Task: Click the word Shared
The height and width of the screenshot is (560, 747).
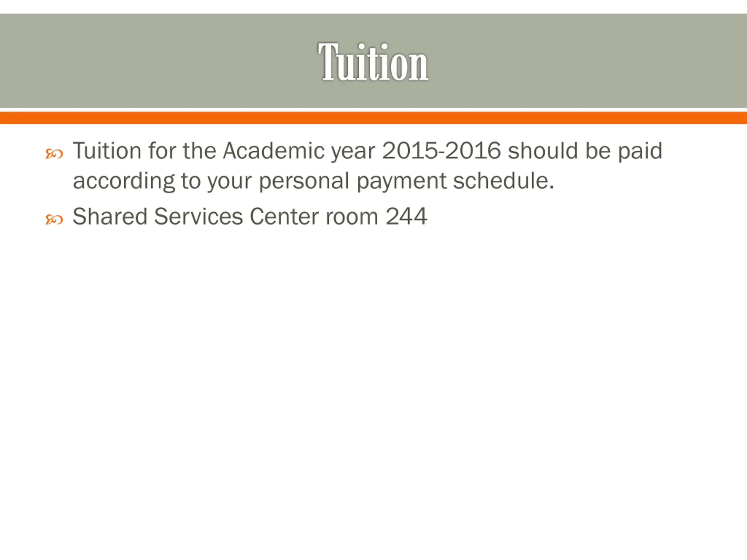Action: point(110,216)
